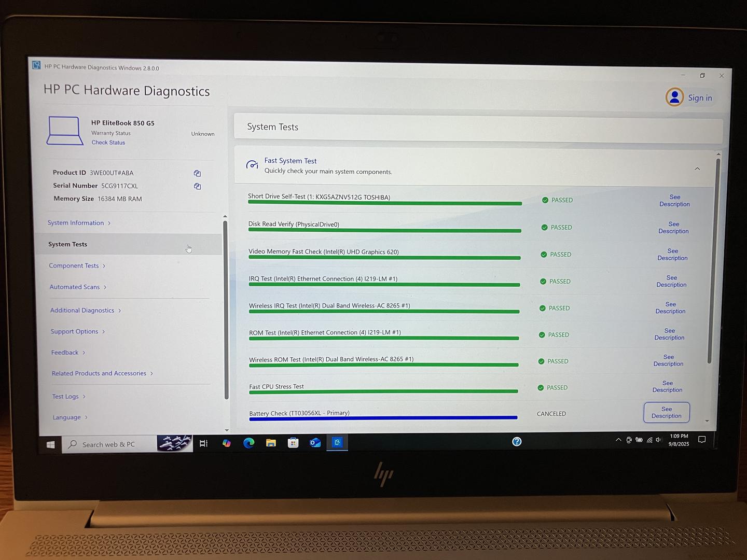Open Automated Scans section
The height and width of the screenshot is (560, 747).
[x=78, y=287]
